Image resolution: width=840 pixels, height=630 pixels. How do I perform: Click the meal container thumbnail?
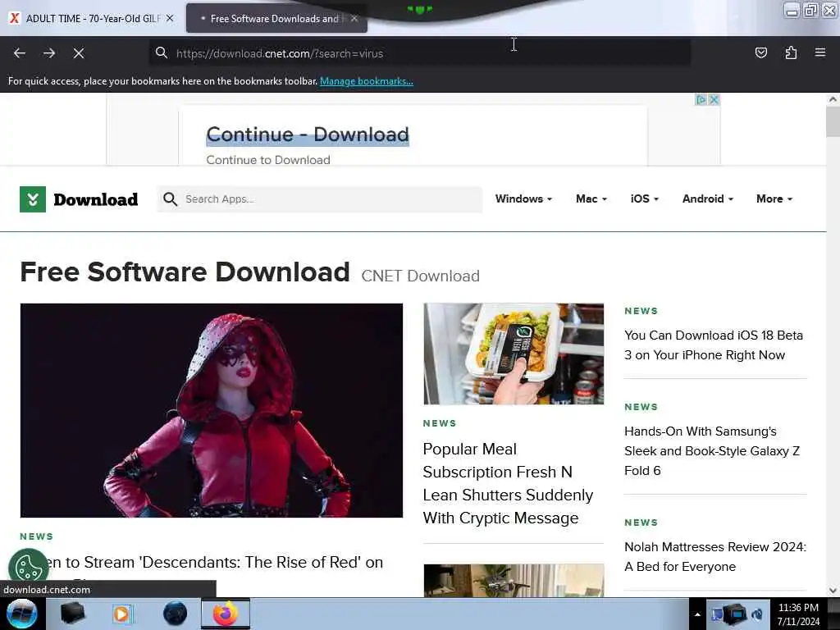pyautogui.click(x=514, y=354)
